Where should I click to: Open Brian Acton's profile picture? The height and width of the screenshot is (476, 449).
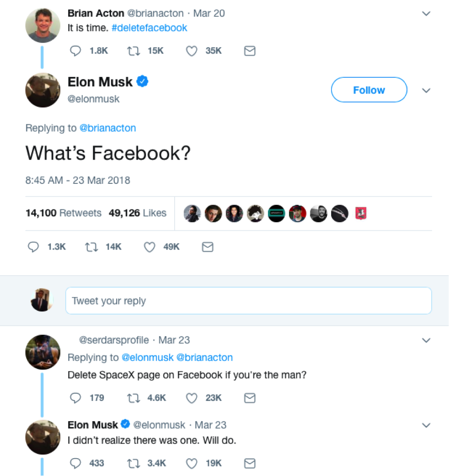coord(43,25)
